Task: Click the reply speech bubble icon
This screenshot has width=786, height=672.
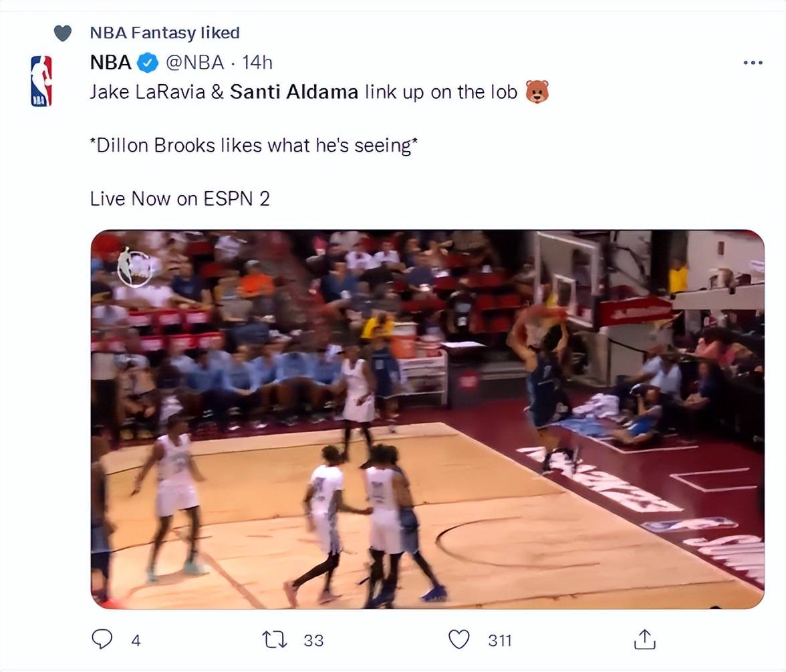Action: pos(102,639)
